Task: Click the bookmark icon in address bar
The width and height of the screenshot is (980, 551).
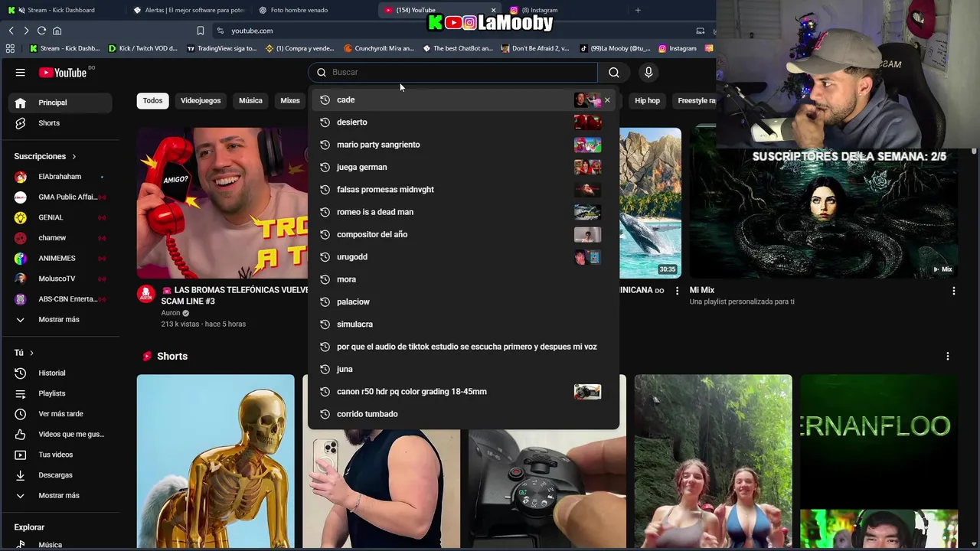Action: click(201, 31)
